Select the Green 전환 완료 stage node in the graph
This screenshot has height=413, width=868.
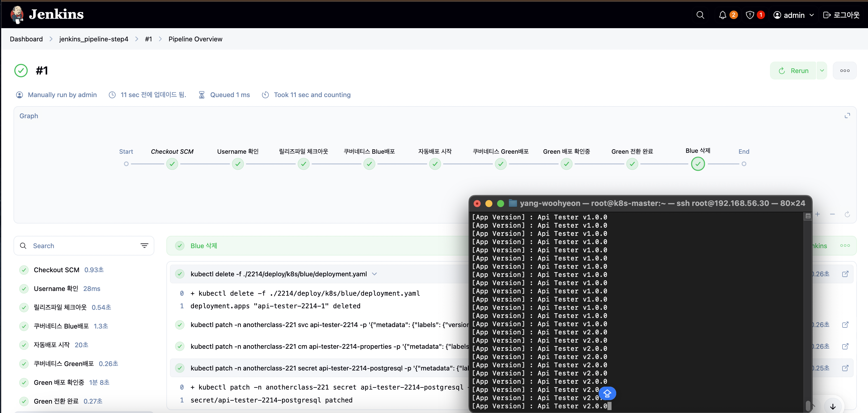(632, 164)
